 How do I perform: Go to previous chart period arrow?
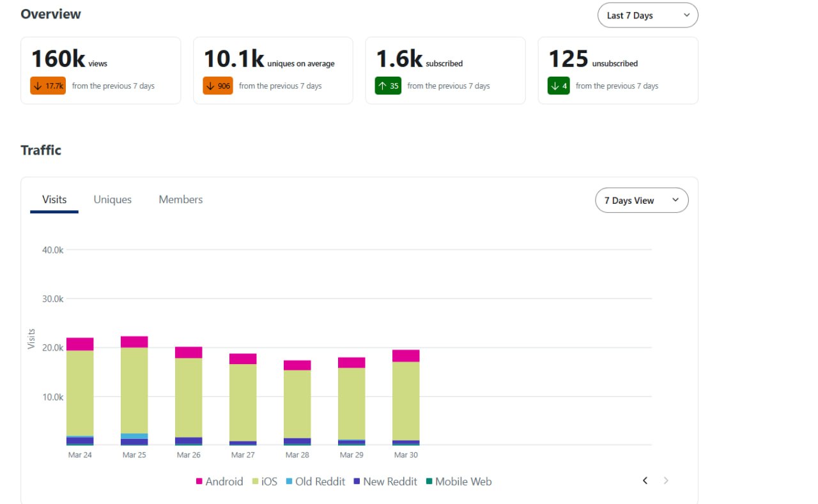click(645, 480)
